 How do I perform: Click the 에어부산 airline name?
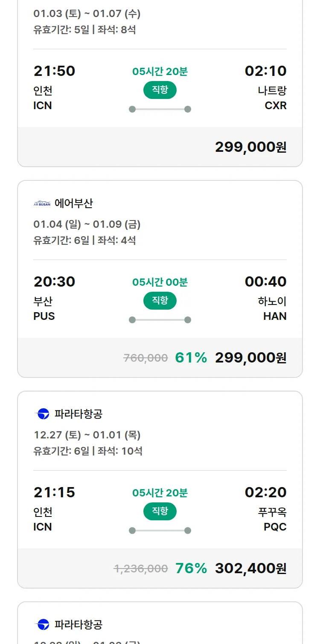[73, 203]
